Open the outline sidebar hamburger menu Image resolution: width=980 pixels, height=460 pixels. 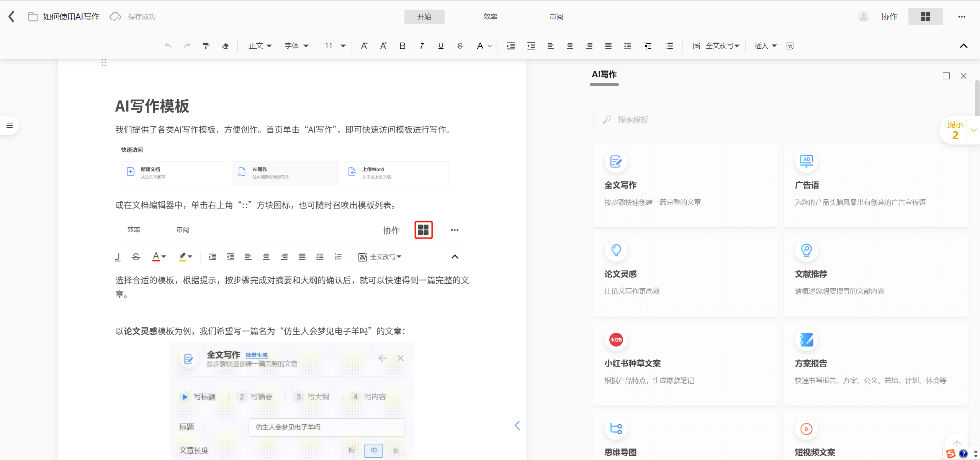10,125
